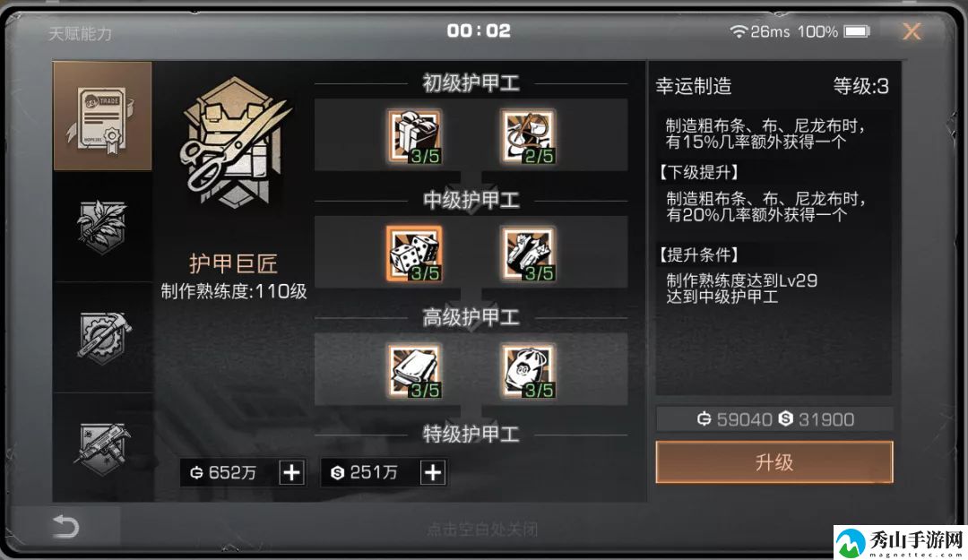Go back using the return arrow
The height and width of the screenshot is (560, 968).
pos(65,527)
